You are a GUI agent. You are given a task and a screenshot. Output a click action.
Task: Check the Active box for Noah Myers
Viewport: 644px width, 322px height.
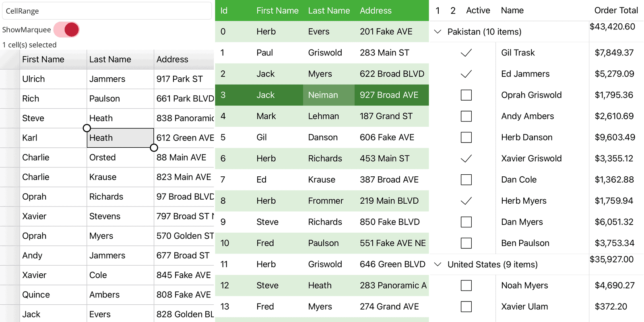click(466, 285)
